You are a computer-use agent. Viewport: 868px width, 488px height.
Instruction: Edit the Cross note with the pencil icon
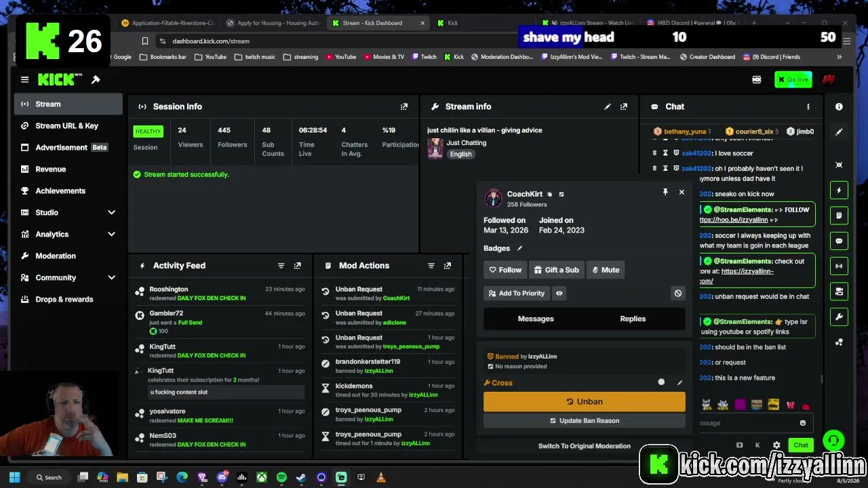coord(679,383)
